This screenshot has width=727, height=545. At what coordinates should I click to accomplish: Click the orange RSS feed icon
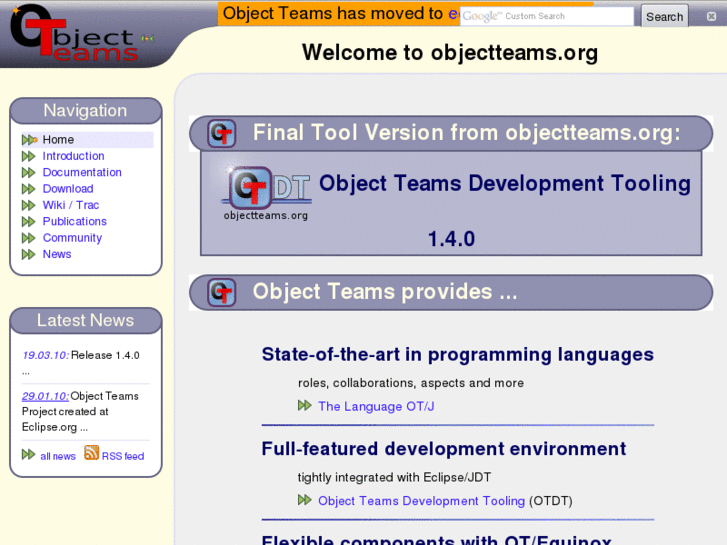coord(91,453)
